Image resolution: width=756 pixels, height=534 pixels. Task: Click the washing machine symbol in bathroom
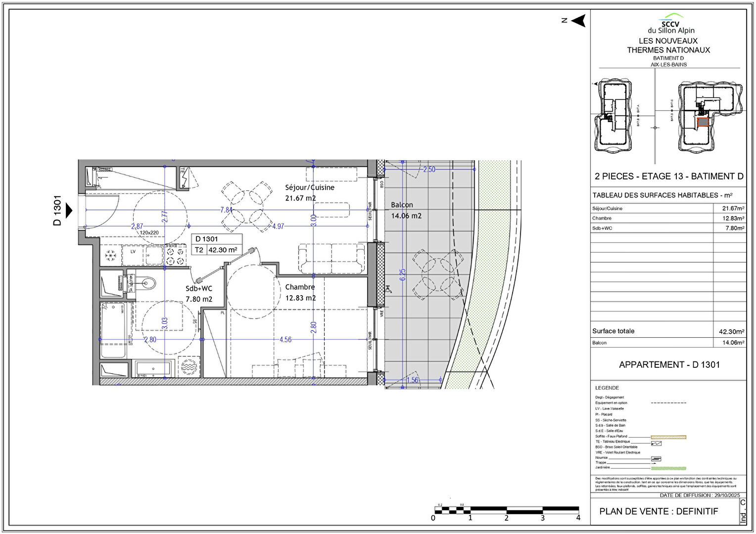(189, 367)
